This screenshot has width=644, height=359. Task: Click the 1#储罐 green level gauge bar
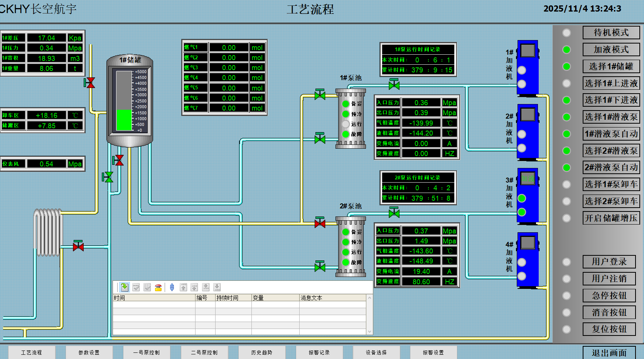(124, 120)
